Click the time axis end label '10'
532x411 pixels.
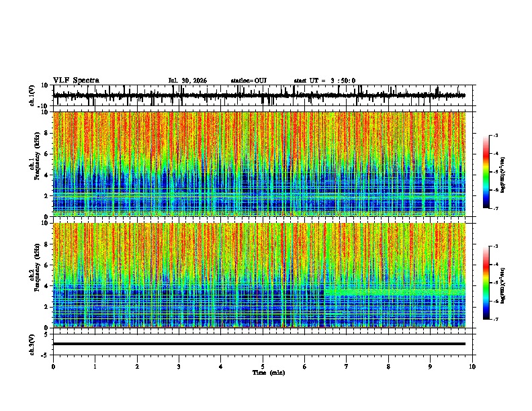(x=472, y=366)
